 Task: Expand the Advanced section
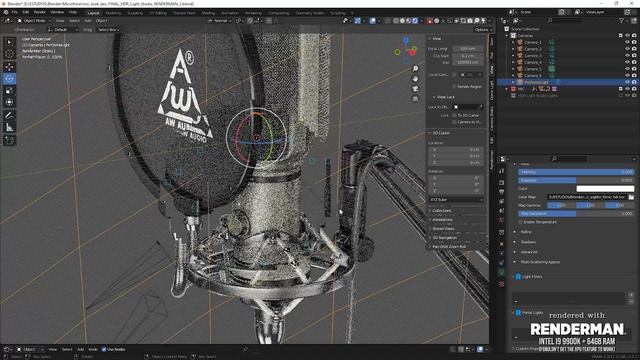tap(529, 252)
